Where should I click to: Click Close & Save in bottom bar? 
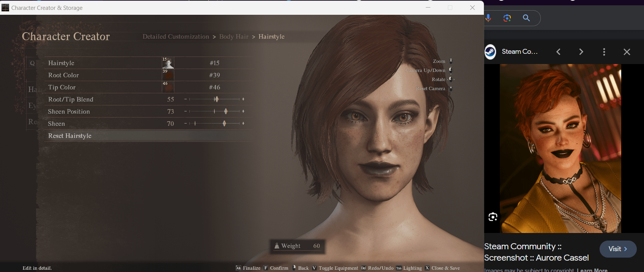point(446,268)
